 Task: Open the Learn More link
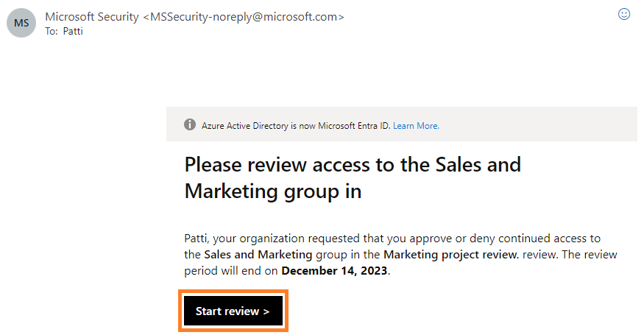tap(416, 126)
